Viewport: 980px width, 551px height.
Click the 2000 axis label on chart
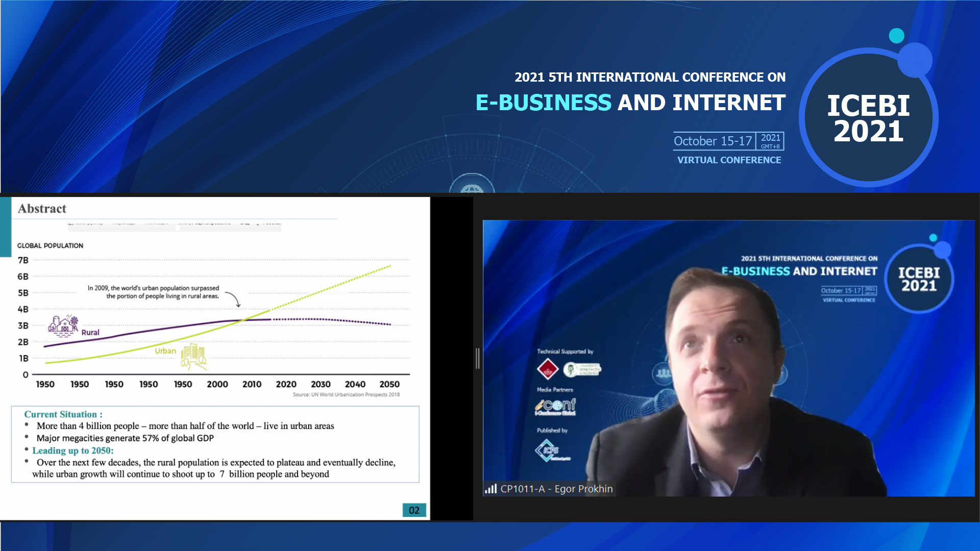(x=217, y=384)
